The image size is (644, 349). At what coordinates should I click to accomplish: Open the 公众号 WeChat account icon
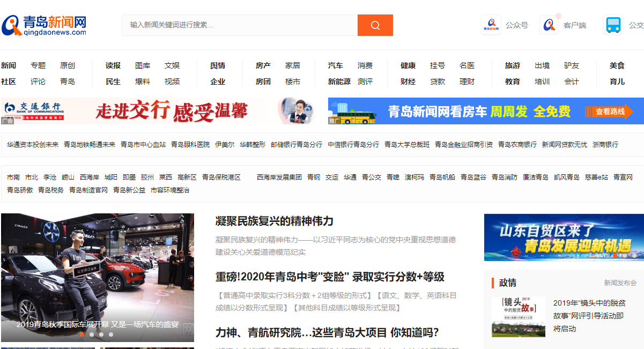(491, 25)
